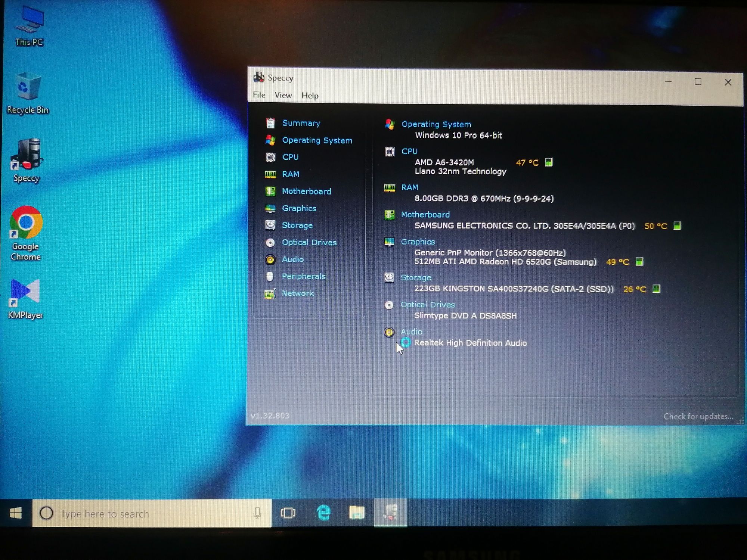Viewport: 747px width, 560px height.
Task: Select the Optical Drives section icon
Action: [x=270, y=242]
